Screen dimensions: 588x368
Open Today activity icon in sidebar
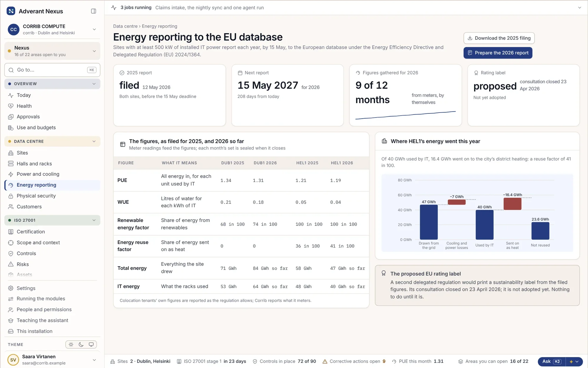(x=11, y=95)
